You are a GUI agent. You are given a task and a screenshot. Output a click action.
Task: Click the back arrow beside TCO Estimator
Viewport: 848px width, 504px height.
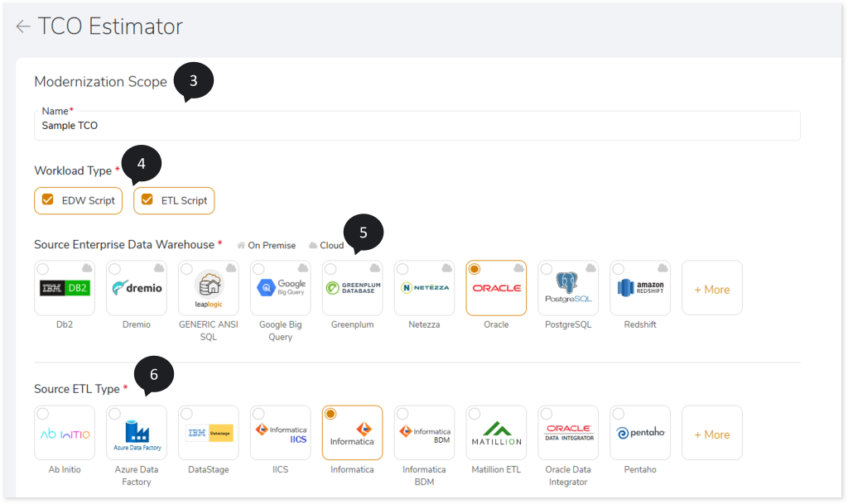click(22, 26)
